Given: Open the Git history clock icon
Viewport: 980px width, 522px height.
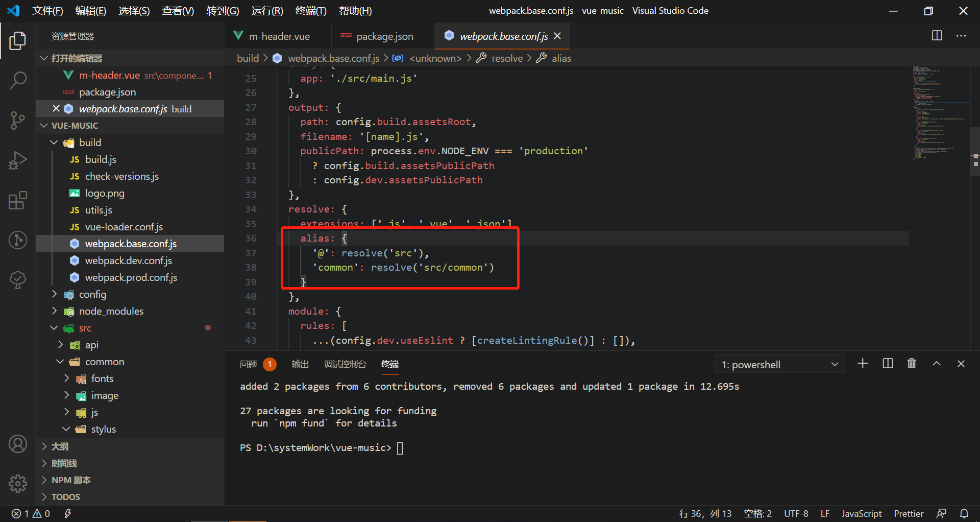Looking at the screenshot, I should (x=18, y=240).
